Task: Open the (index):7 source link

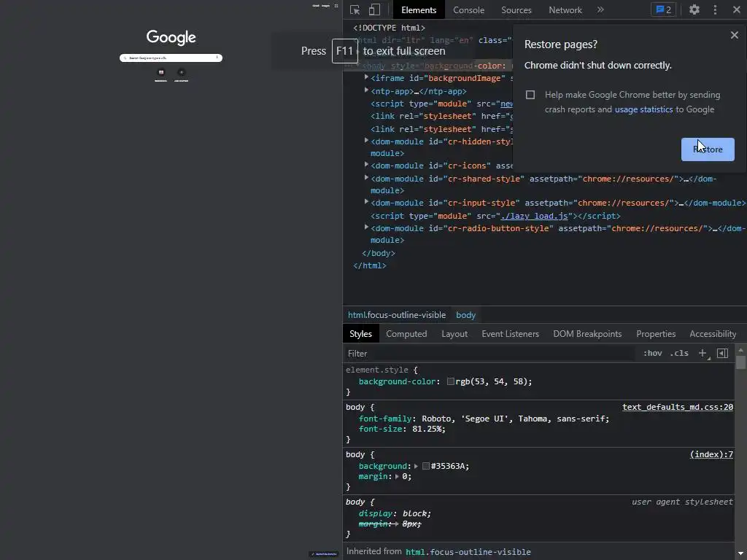Action: (711, 454)
